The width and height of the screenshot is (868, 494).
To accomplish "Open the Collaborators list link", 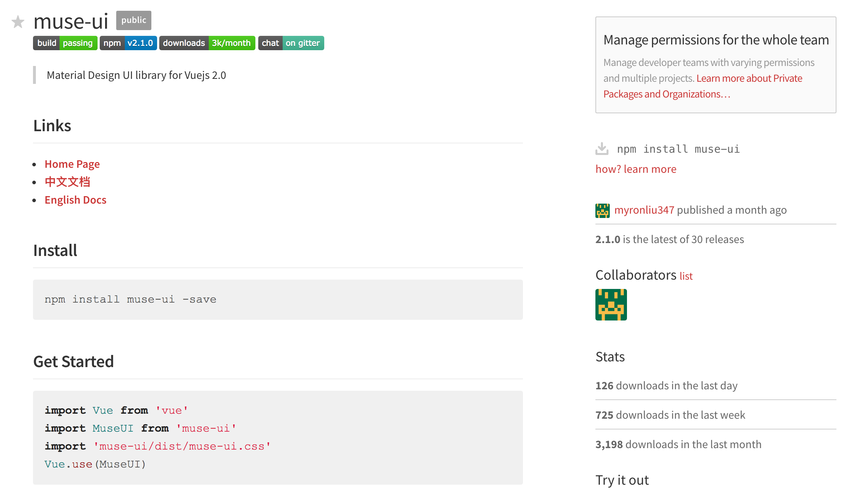I will pyautogui.click(x=686, y=276).
